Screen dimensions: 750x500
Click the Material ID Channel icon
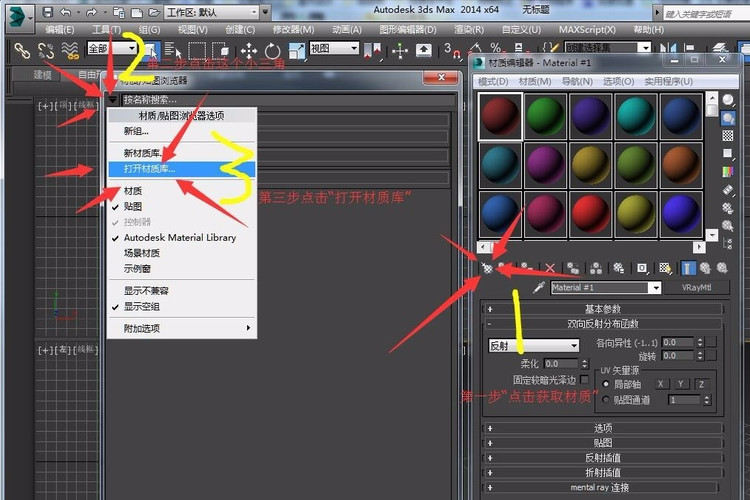pyautogui.click(x=642, y=268)
